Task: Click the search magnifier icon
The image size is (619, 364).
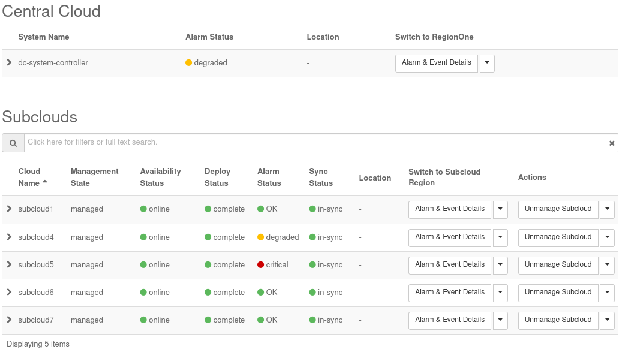Action: (x=13, y=143)
